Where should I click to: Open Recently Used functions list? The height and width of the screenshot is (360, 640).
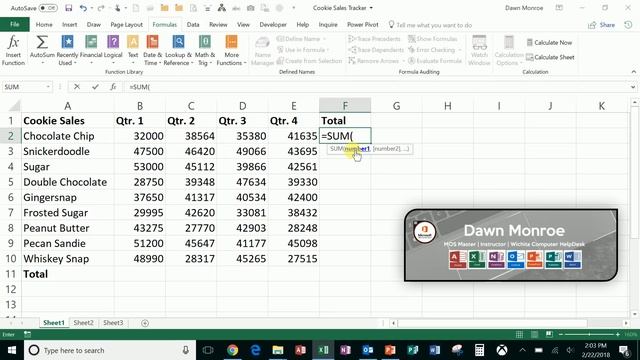coord(67,51)
